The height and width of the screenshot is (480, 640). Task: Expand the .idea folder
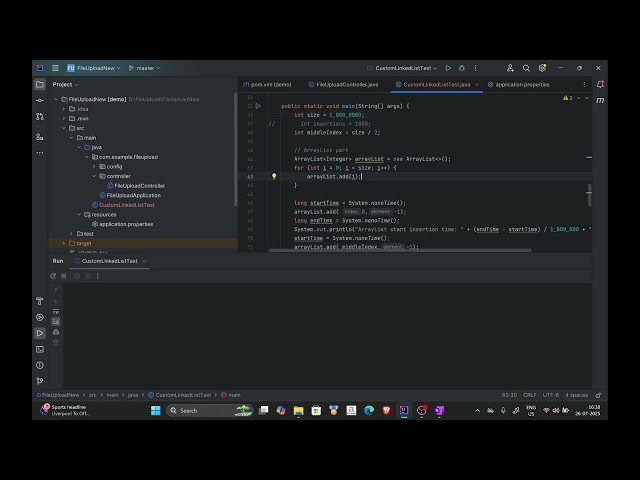(64, 109)
